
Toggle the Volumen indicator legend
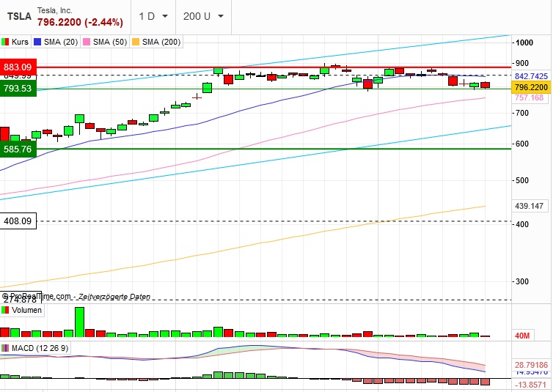pyautogui.click(x=22, y=310)
